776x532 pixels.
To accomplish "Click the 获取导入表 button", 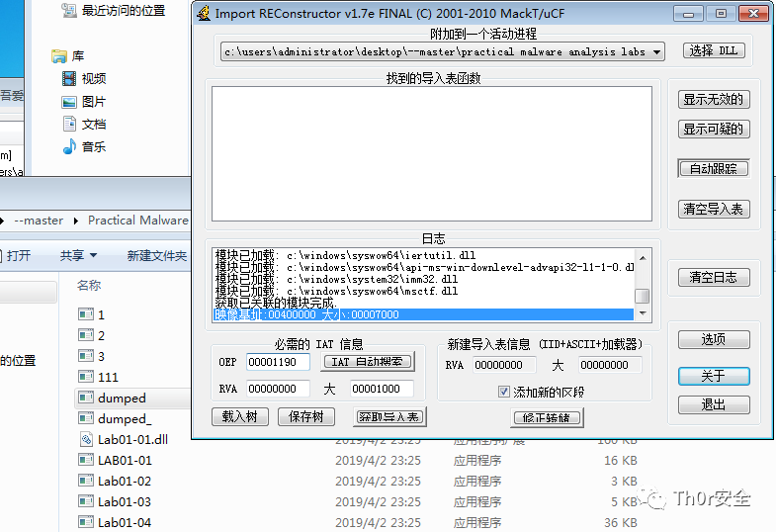I will pyautogui.click(x=389, y=416).
